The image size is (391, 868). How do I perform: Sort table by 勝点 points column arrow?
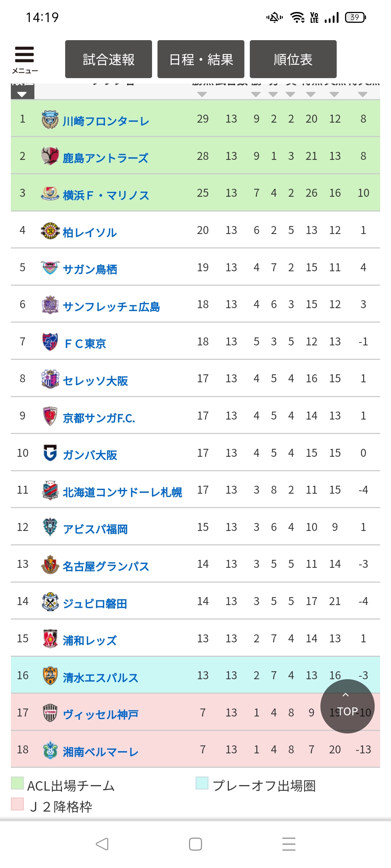click(x=202, y=94)
